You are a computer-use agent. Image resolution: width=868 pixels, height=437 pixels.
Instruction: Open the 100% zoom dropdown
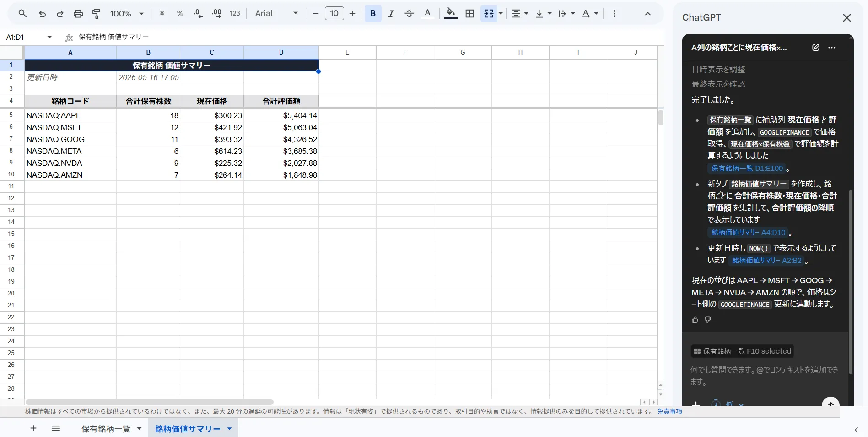click(127, 14)
